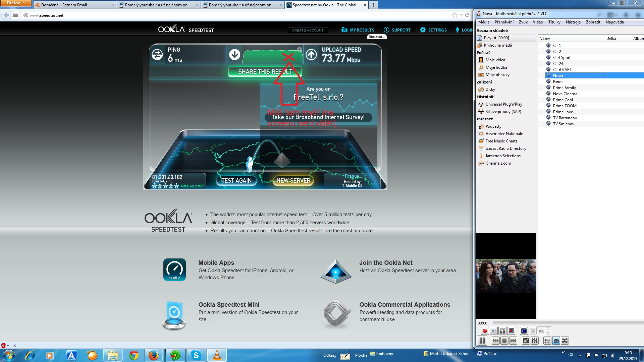The width and height of the screenshot is (644, 362).
Task: Toggle VLC fullscreen video button
Action: [526, 341]
